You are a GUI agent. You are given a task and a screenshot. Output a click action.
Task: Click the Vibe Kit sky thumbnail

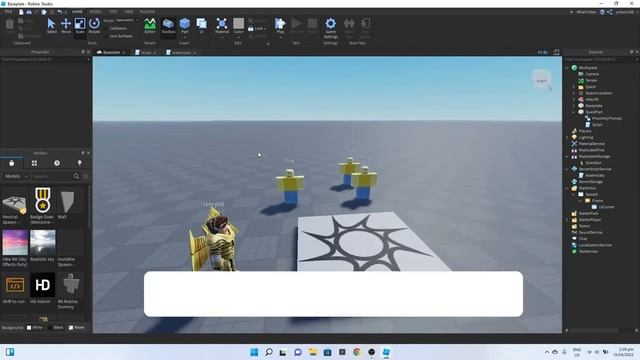[x=15, y=242]
